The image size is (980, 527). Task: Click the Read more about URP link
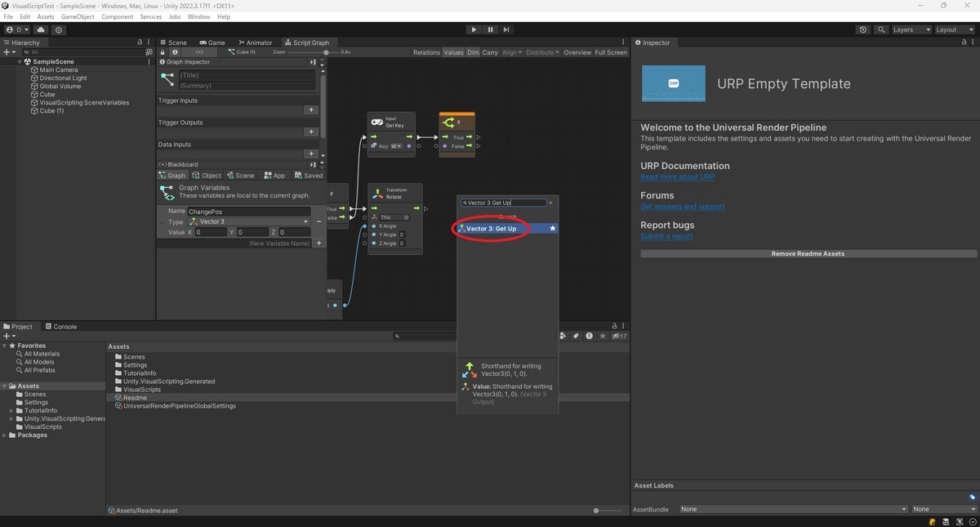[677, 176]
